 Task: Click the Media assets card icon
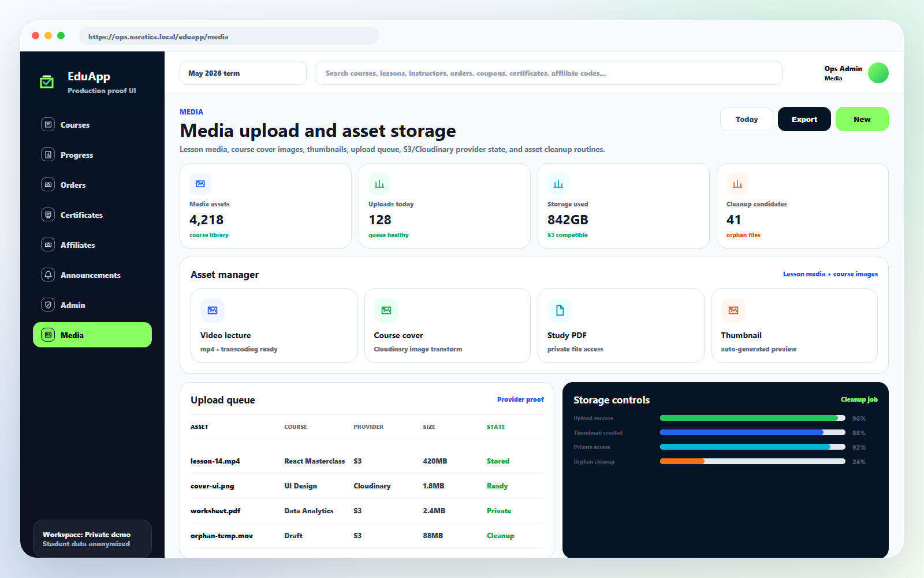(x=200, y=184)
